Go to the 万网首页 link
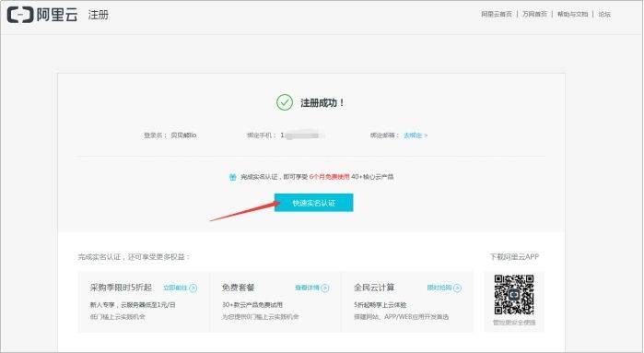The height and width of the screenshot is (353, 644). 534,14
